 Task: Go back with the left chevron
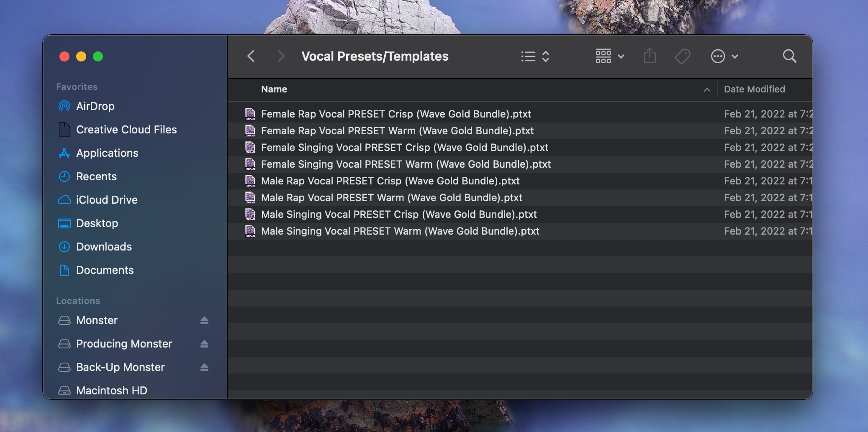click(x=251, y=56)
